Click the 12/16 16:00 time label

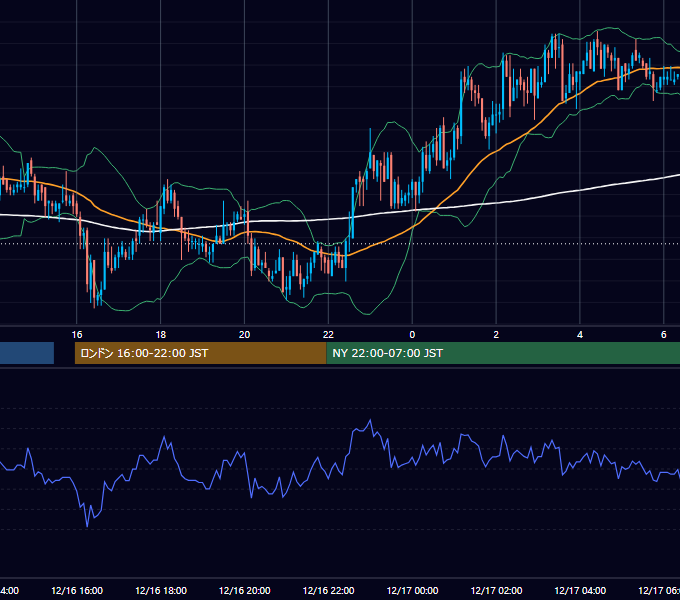point(77,590)
